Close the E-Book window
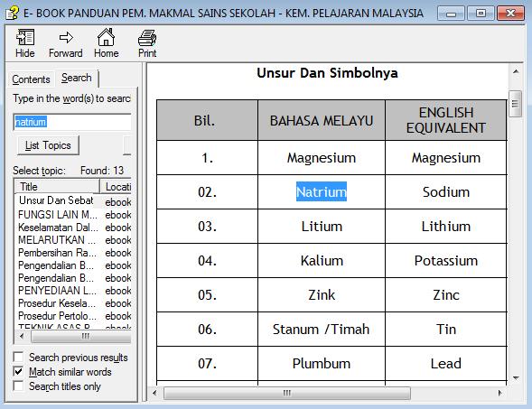 pyautogui.click(x=510, y=14)
